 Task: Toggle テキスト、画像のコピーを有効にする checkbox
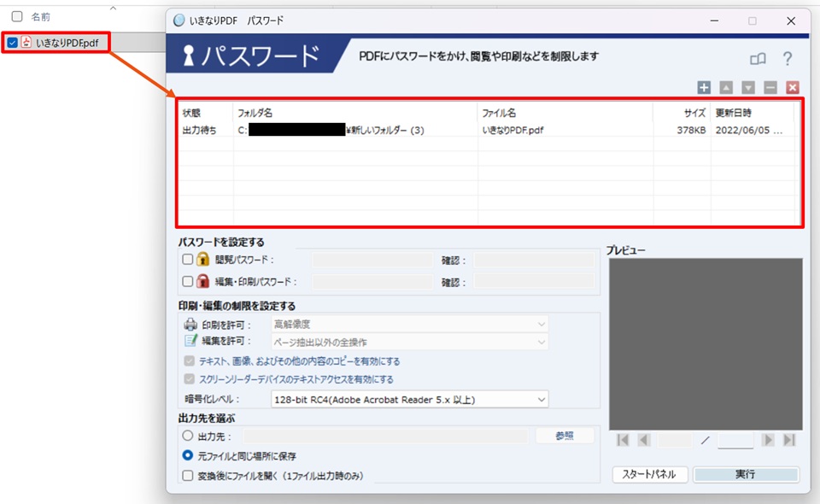click(x=190, y=360)
